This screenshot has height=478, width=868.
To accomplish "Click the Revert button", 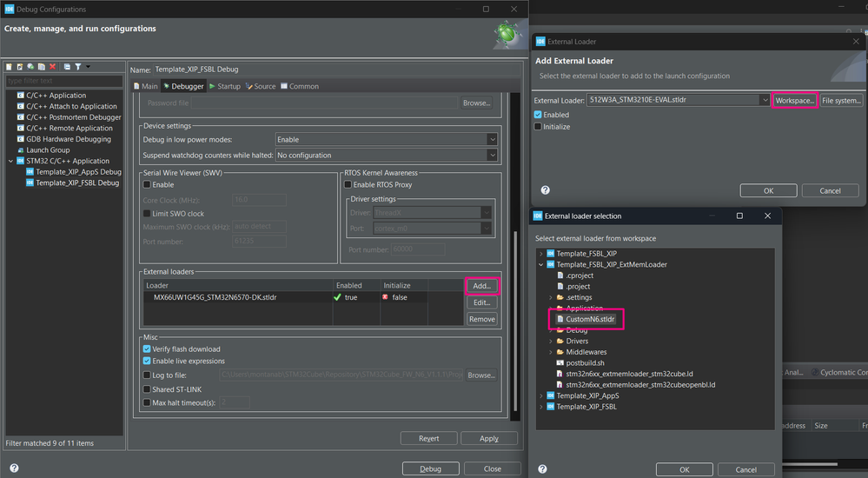I will (428, 438).
